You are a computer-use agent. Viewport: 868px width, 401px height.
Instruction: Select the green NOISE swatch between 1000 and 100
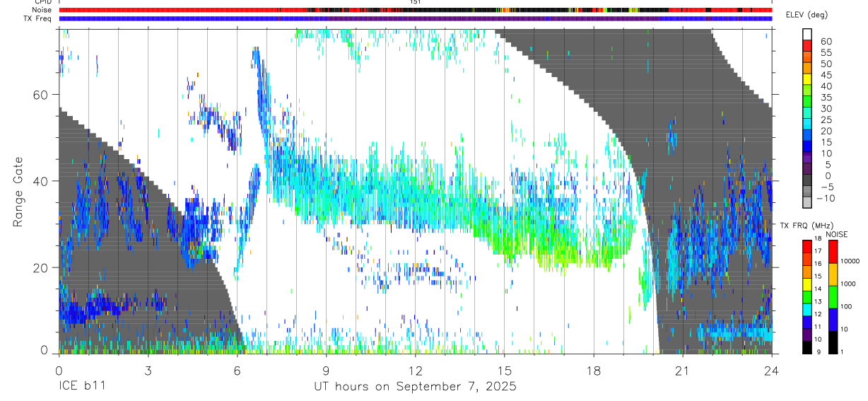[833, 296]
